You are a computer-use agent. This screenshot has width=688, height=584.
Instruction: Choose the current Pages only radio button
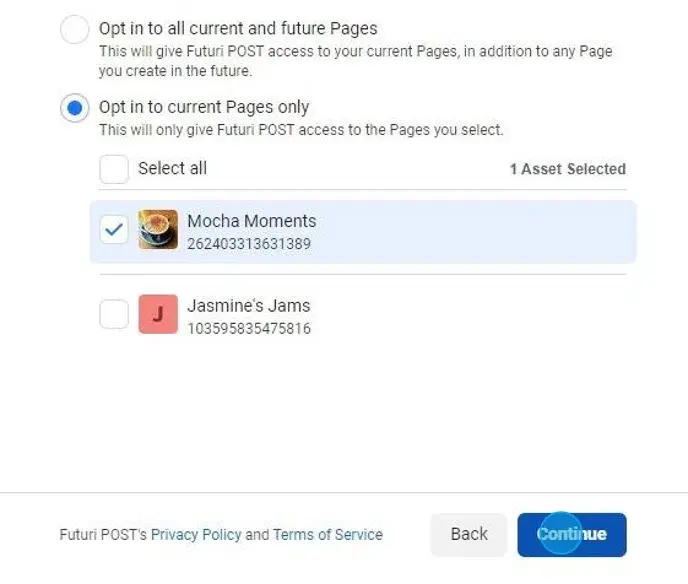click(x=75, y=108)
